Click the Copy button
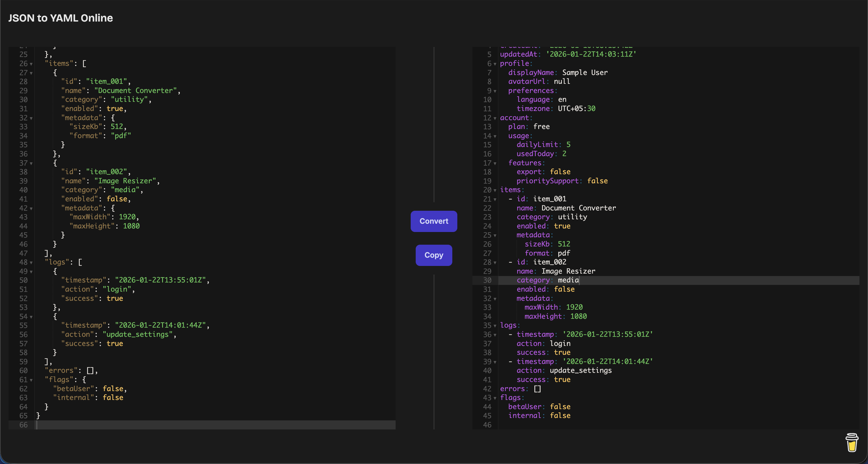The image size is (868, 464). tap(434, 255)
